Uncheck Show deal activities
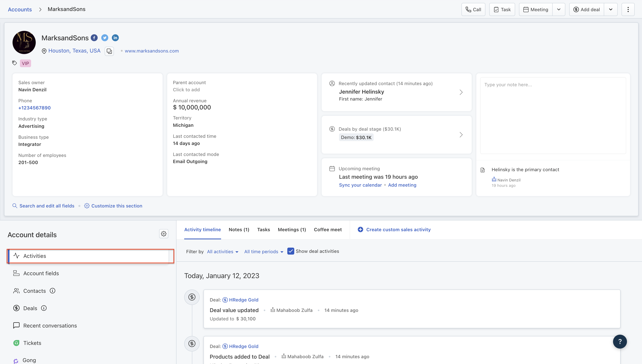 point(290,251)
